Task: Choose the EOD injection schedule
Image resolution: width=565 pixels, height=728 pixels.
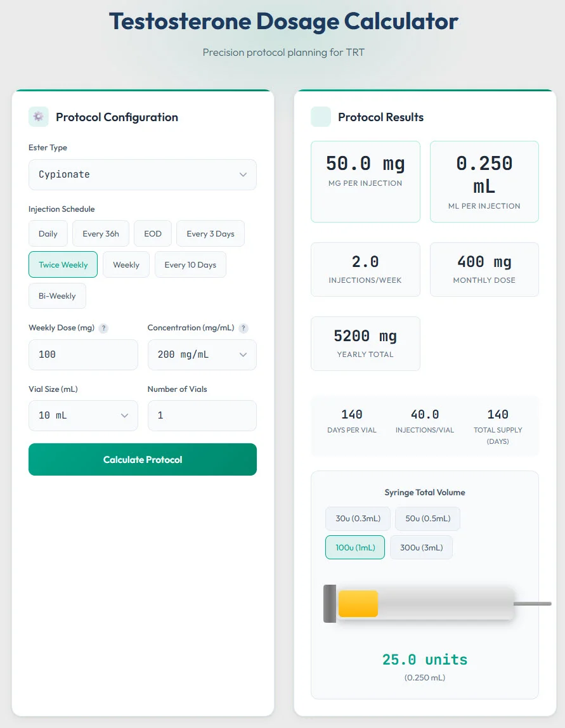Action: (x=152, y=233)
